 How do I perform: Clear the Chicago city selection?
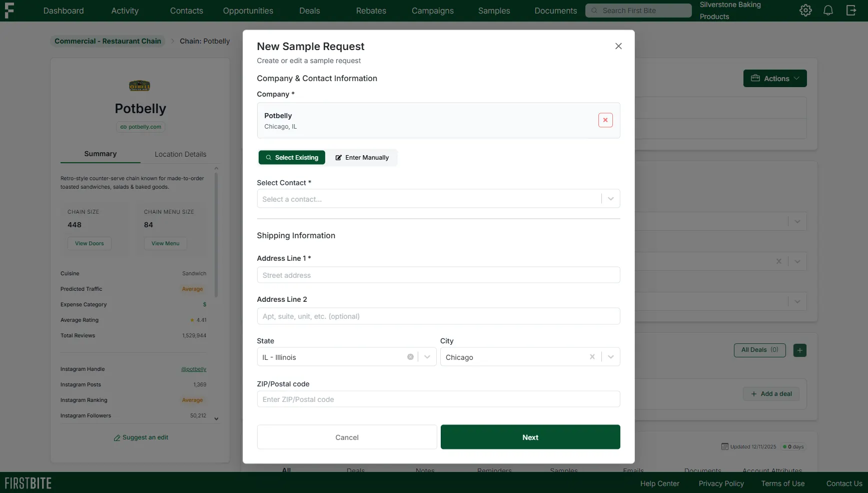(x=592, y=357)
